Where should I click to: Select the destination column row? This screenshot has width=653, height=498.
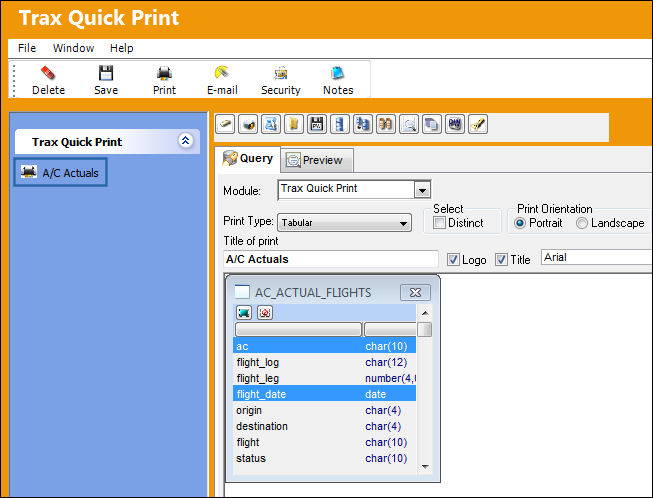(x=324, y=426)
